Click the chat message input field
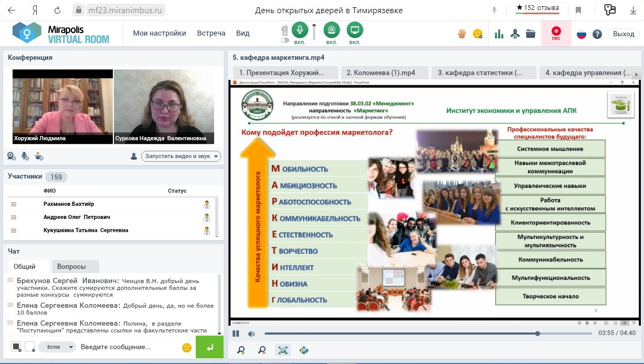 pyautogui.click(x=129, y=347)
